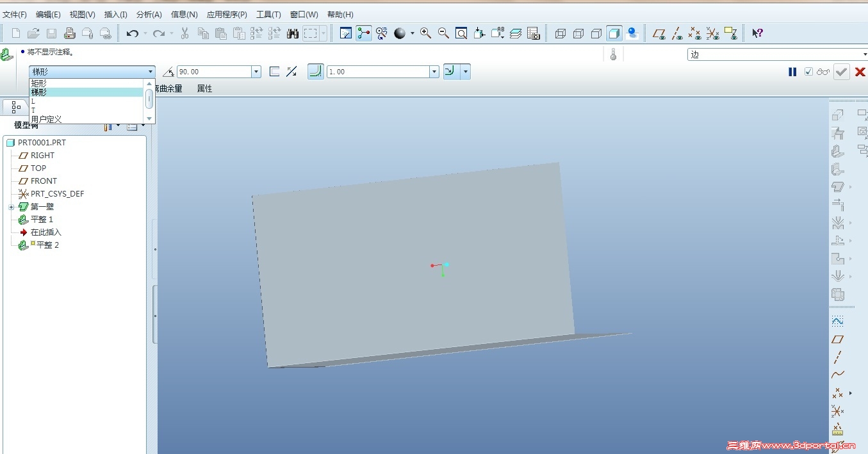Open the 工具(T) menu
868x454 pixels.
coord(268,15)
